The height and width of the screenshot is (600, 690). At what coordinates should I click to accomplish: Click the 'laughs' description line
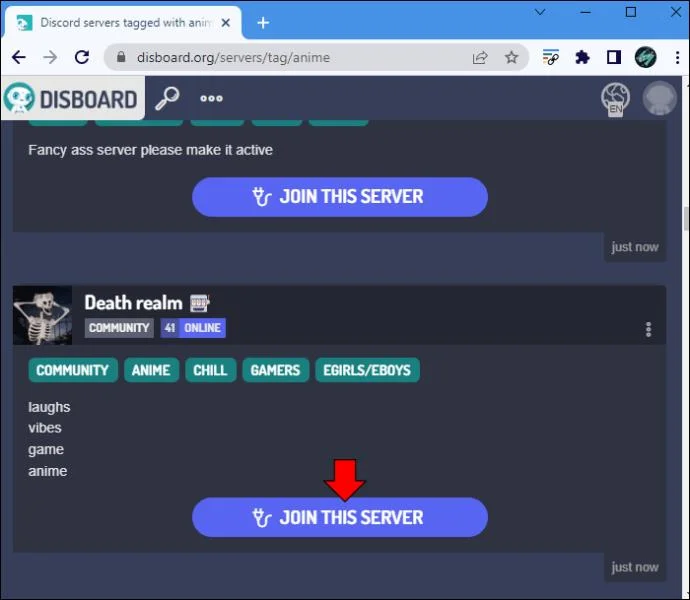[49, 407]
